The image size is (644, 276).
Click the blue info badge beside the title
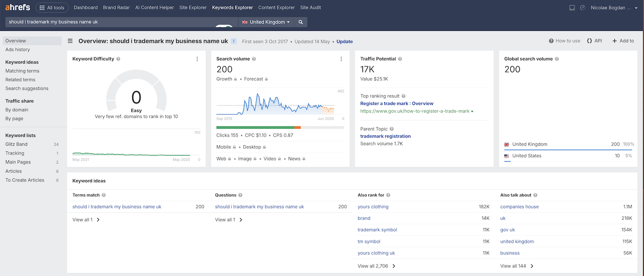(x=234, y=41)
